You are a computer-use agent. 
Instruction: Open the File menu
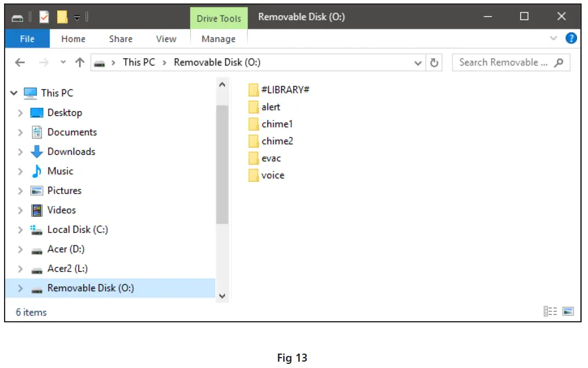pyautogui.click(x=27, y=39)
